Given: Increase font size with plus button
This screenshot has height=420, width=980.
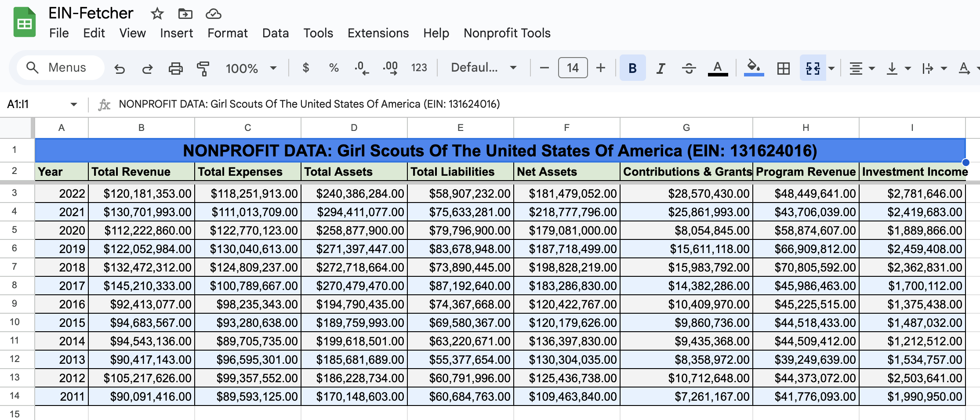Looking at the screenshot, I should 601,68.
